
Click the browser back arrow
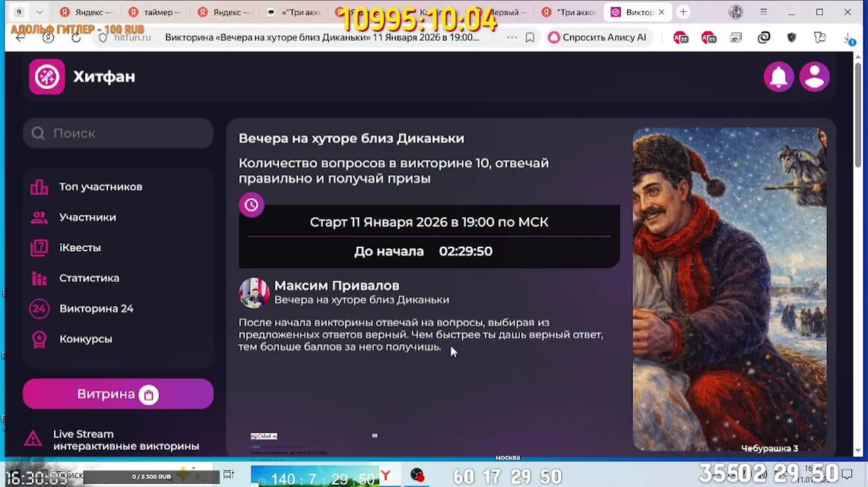pos(20,37)
